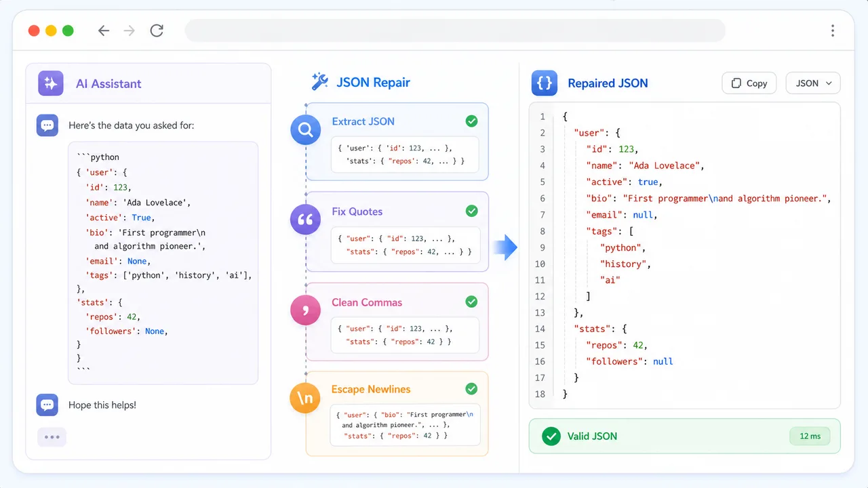Click "history" tag in repaired output
This screenshot has height=488, width=868.
coord(625,264)
